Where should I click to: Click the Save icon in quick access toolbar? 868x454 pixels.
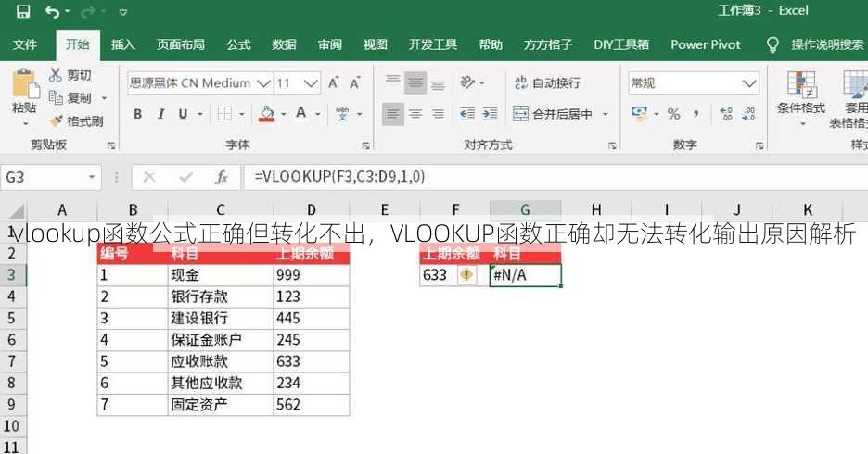tap(22, 12)
